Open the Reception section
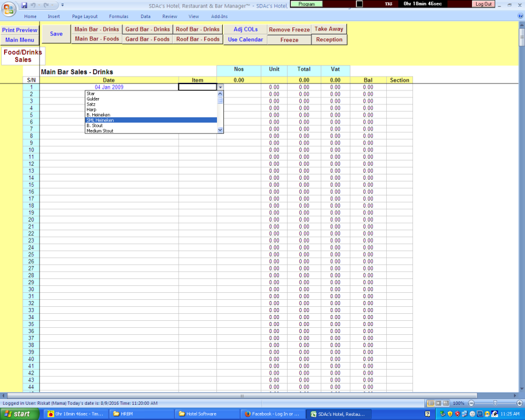This screenshot has height=420, width=525. coord(329,40)
